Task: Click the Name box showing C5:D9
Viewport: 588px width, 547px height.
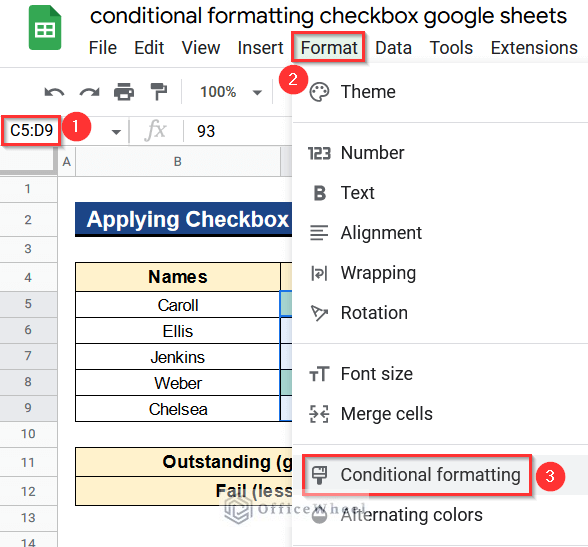Action: pos(31,130)
